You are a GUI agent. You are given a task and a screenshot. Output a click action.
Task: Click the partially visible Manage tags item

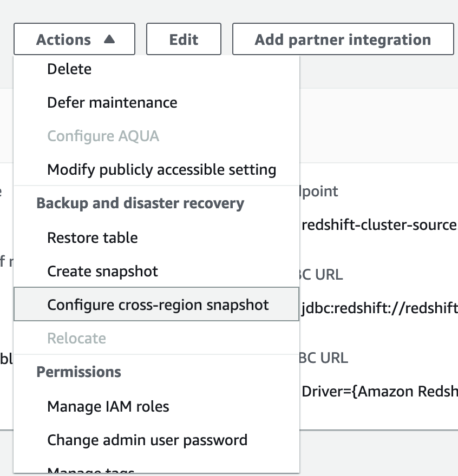91,471
